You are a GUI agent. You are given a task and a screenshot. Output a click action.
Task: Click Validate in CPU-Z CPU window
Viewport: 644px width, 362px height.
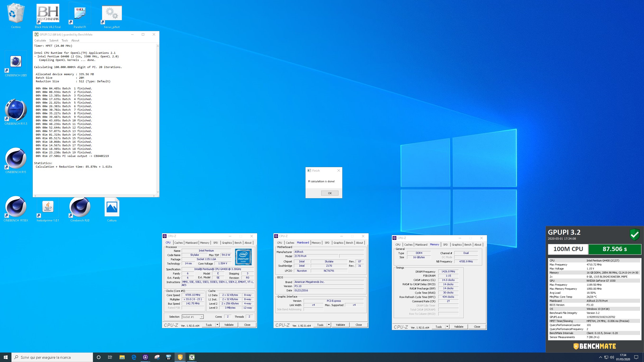229,325
